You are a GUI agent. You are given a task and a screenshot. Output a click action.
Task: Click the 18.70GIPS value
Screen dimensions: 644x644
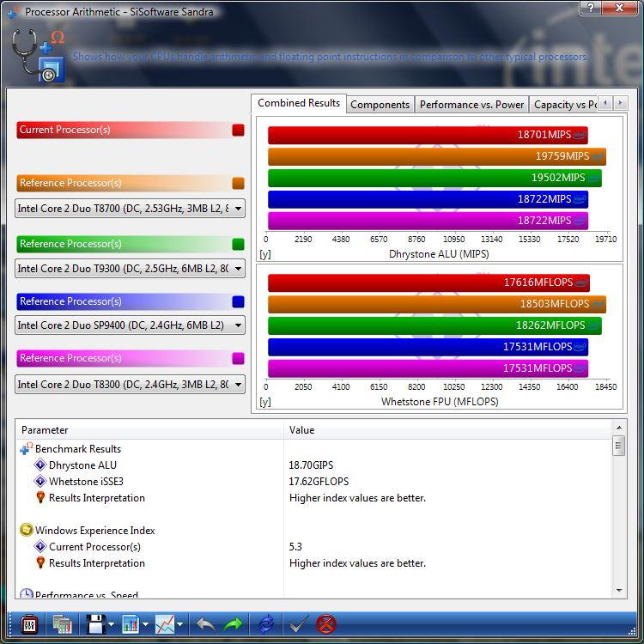point(311,465)
